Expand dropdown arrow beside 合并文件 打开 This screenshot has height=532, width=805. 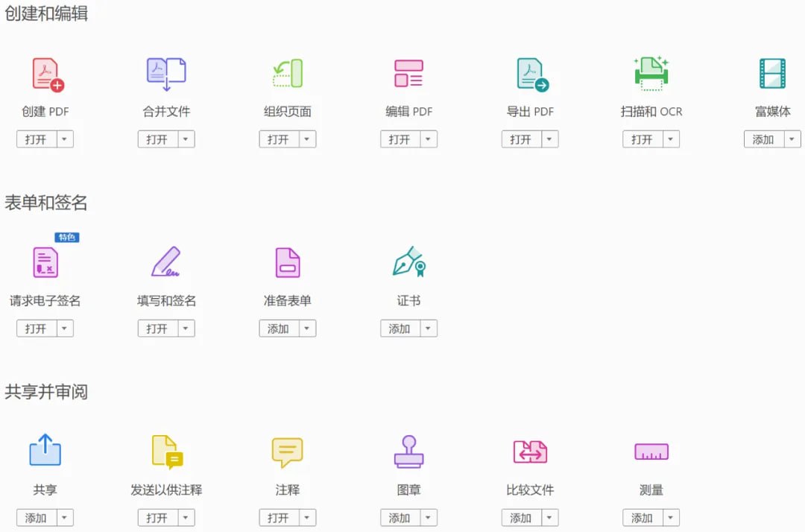click(x=186, y=139)
